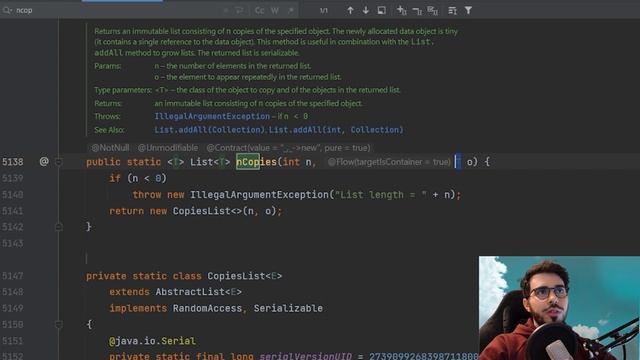Click the @Unmodifiable inferred annotation hint
The image size is (640, 360).
click(x=168, y=148)
